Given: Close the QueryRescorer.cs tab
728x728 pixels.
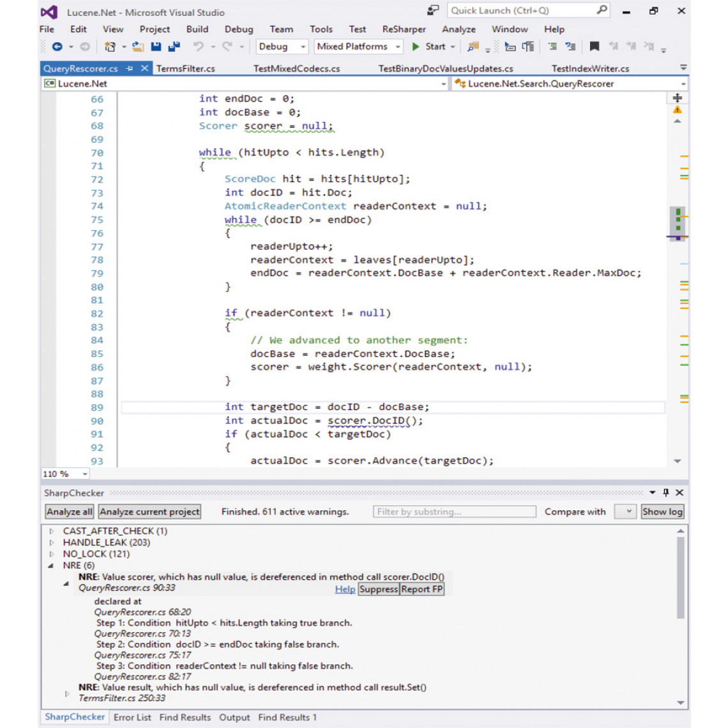Looking at the screenshot, I should tap(145, 68).
